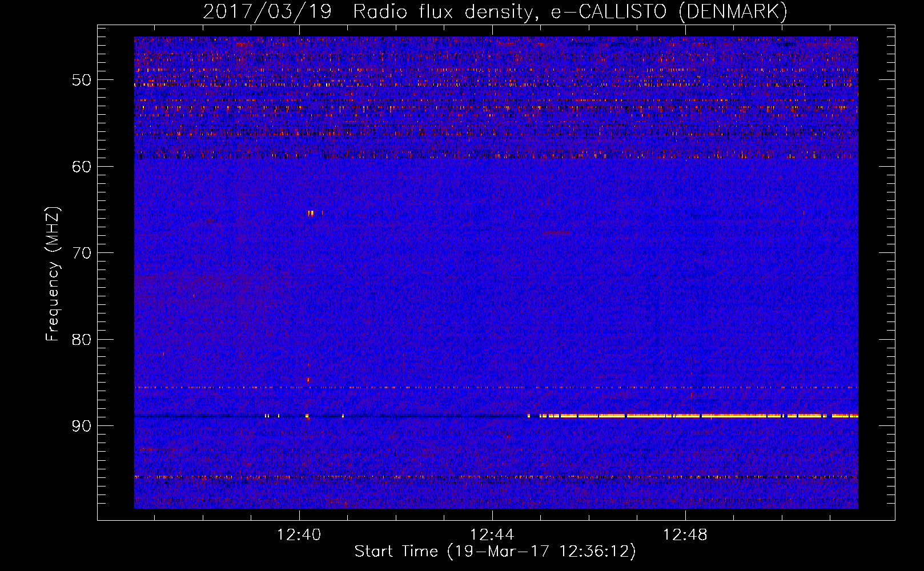Screen dimensions: 924x571
Task: Click the 70 frequency tick label
Action: [x=82, y=253]
